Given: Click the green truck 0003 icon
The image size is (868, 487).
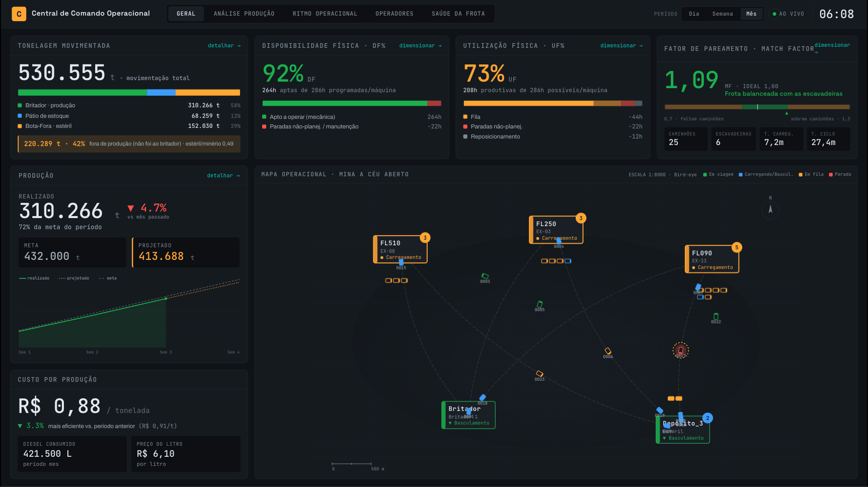Looking at the screenshot, I should pyautogui.click(x=485, y=276).
